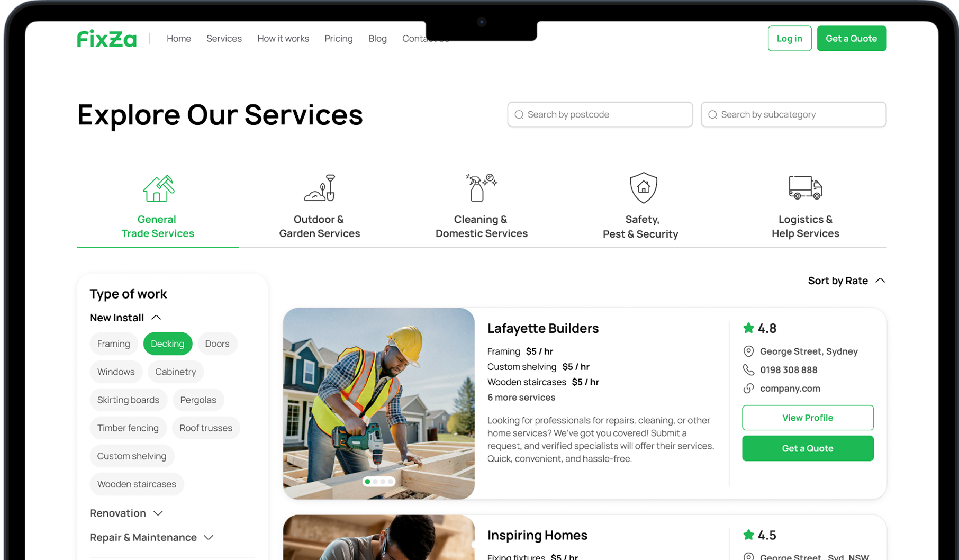Viewport: 959px width, 560px height.
Task: Toggle the Timber fencing filter chip
Action: [x=128, y=428]
